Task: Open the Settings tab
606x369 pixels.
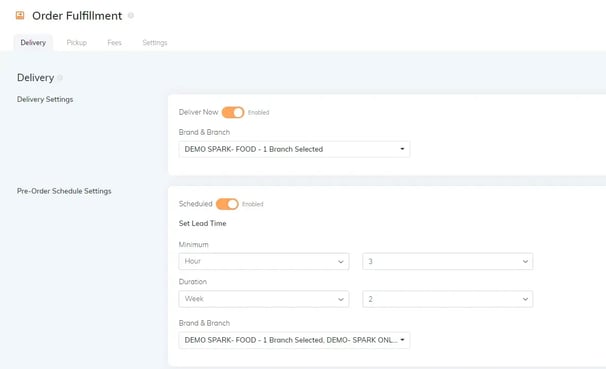Action: (x=155, y=43)
